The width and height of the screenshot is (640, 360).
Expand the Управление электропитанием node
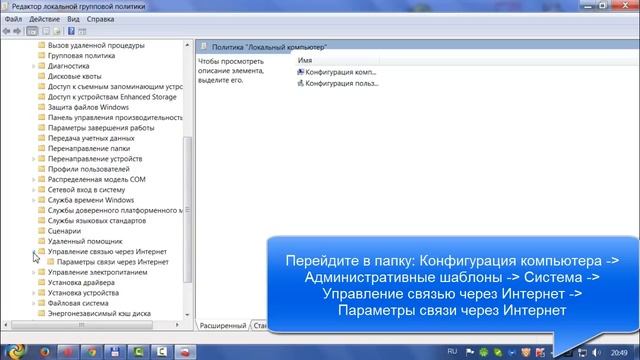pos(33,272)
